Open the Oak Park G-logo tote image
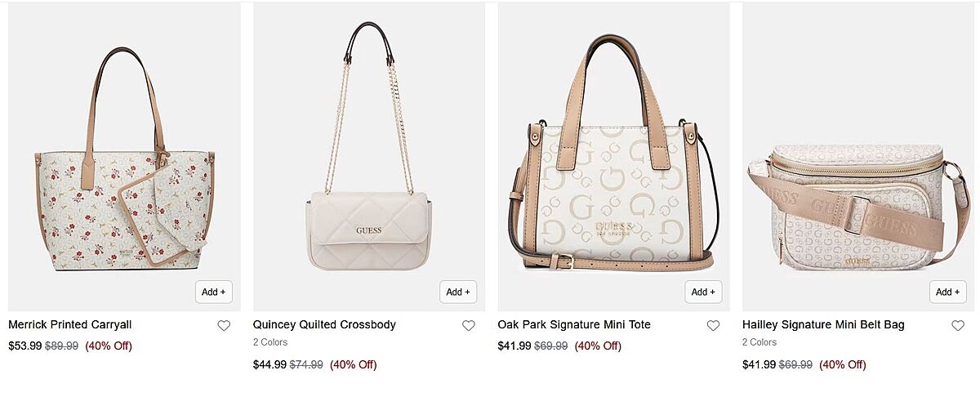980x406 pixels. pos(613,163)
